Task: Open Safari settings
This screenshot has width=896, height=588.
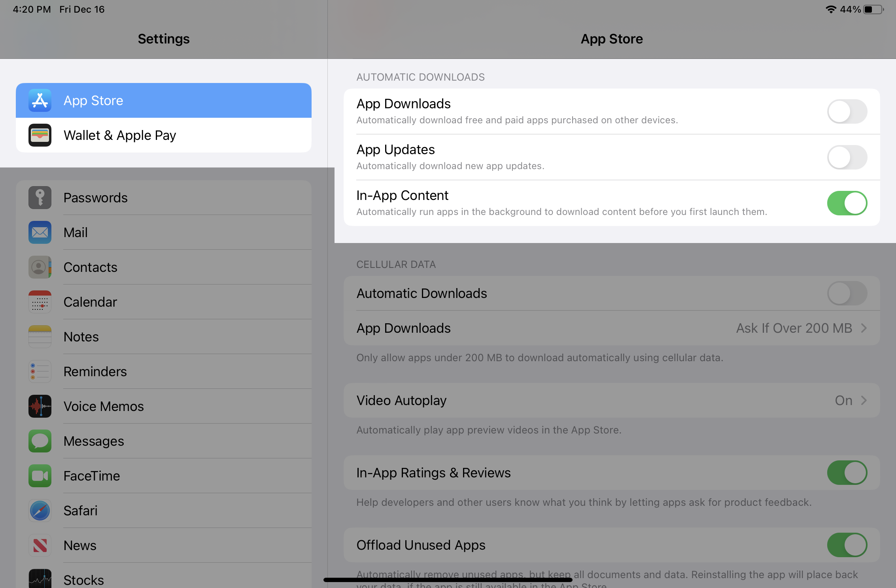Action: coord(164,511)
